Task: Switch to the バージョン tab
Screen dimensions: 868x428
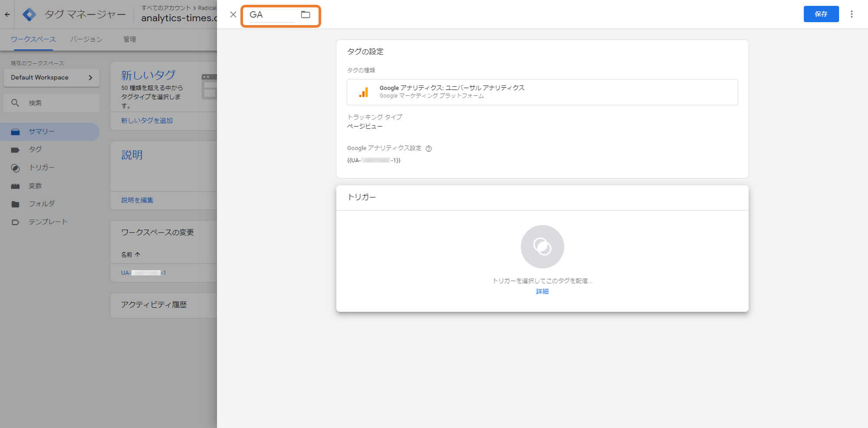Action: (86, 39)
